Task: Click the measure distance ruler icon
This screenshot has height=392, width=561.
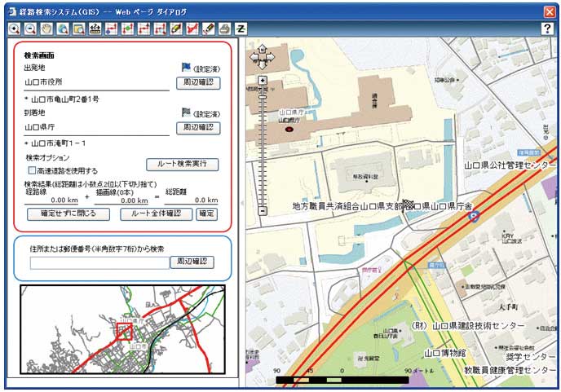Action: tap(95, 29)
